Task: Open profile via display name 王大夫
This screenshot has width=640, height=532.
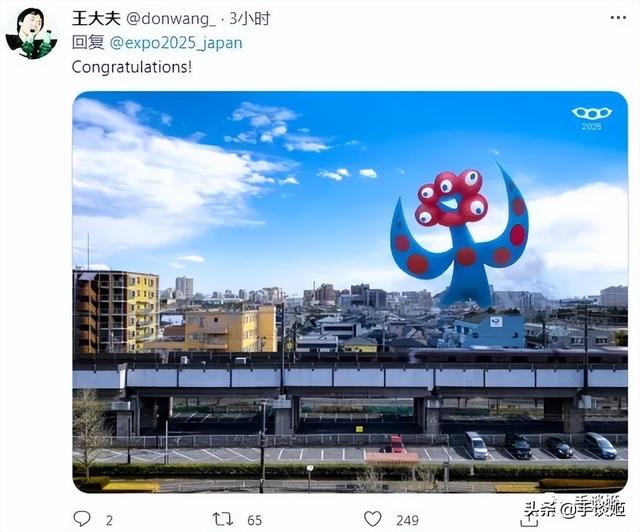Action: pyautogui.click(x=96, y=18)
